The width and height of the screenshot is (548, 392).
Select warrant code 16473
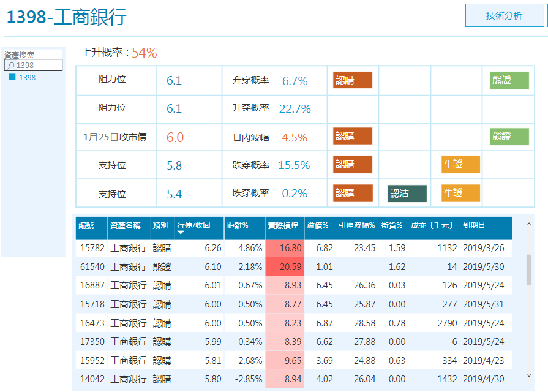click(x=92, y=323)
